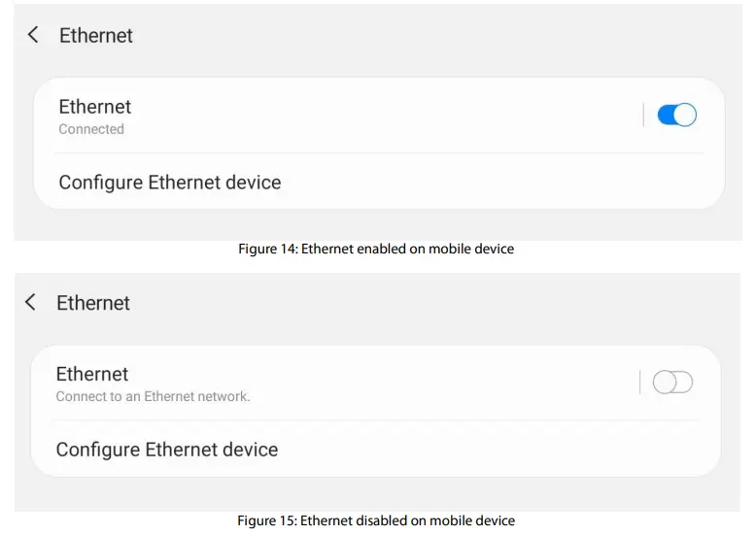Select the "Connected" status text
756x535 pixels.
pyautogui.click(x=91, y=129)
